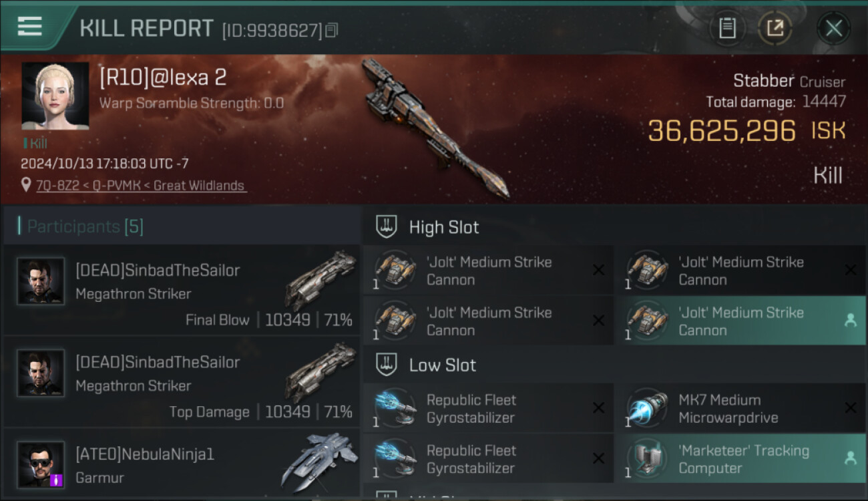
Task: View @lexa 2 pilot portrait
Action: tap(55, 95)
